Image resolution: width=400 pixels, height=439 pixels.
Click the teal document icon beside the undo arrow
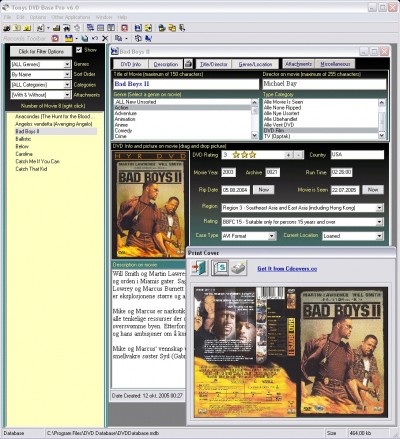85,38
